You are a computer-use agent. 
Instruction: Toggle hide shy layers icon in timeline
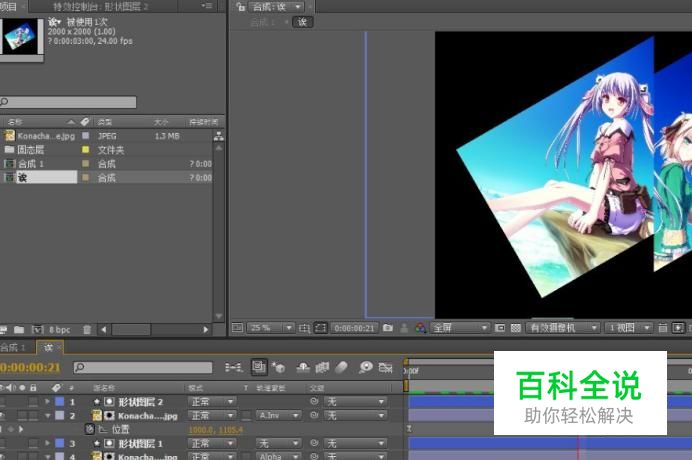(303, 367)
